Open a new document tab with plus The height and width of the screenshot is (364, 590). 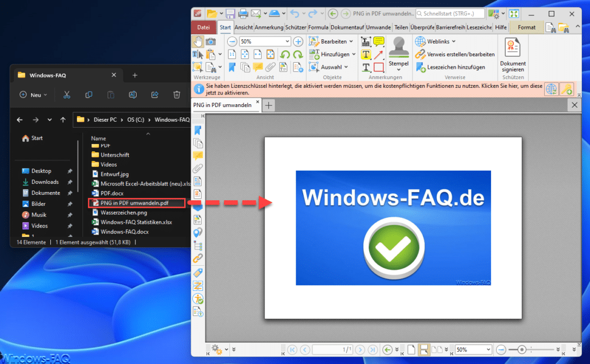pos(268,105)
